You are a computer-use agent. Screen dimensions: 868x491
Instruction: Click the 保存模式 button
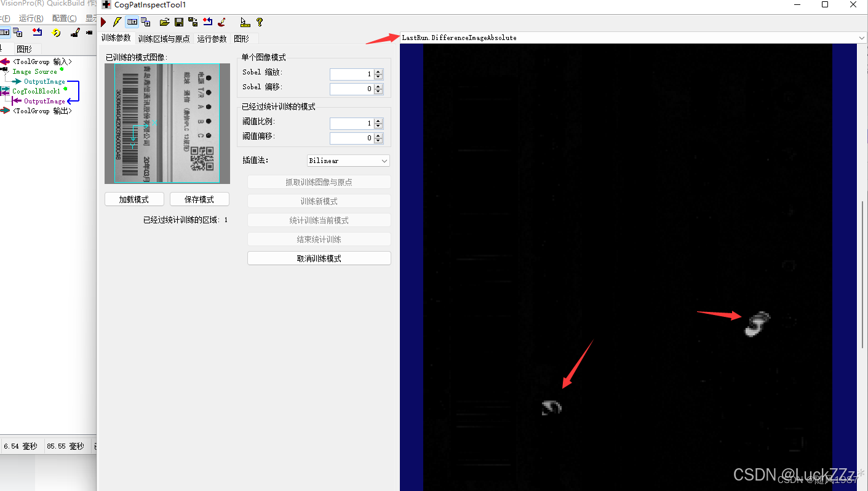pos(199,199)
